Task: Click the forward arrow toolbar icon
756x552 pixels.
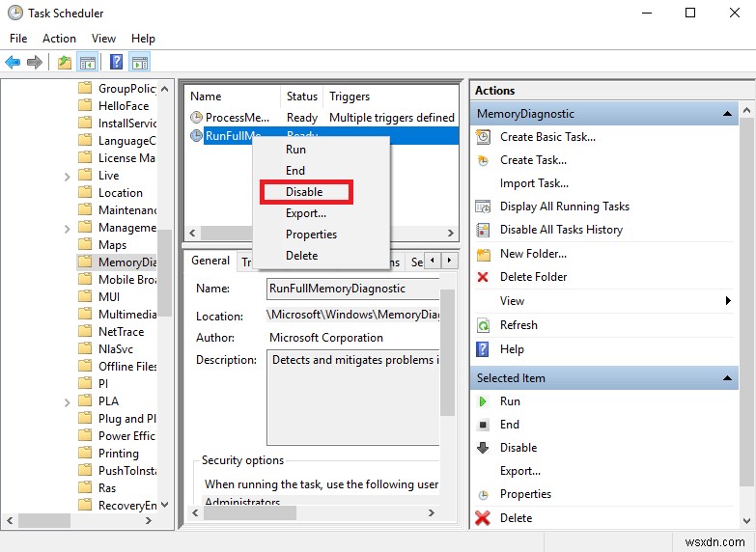Action: point(34,62)
